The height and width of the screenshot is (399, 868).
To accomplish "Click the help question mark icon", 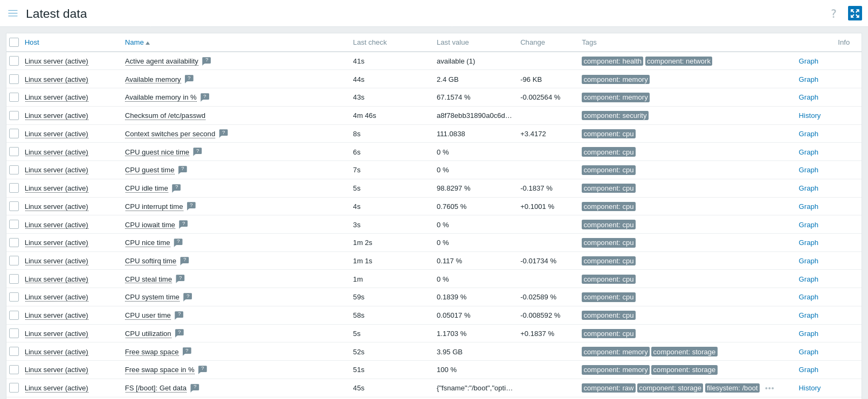I will click(833, 13).
